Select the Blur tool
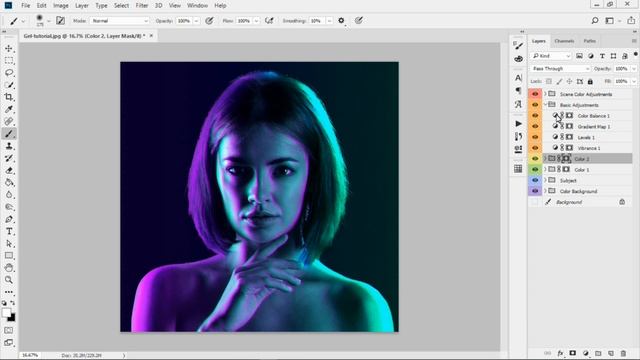The width and height of the screenshot is (640, 360). point(9,195)
